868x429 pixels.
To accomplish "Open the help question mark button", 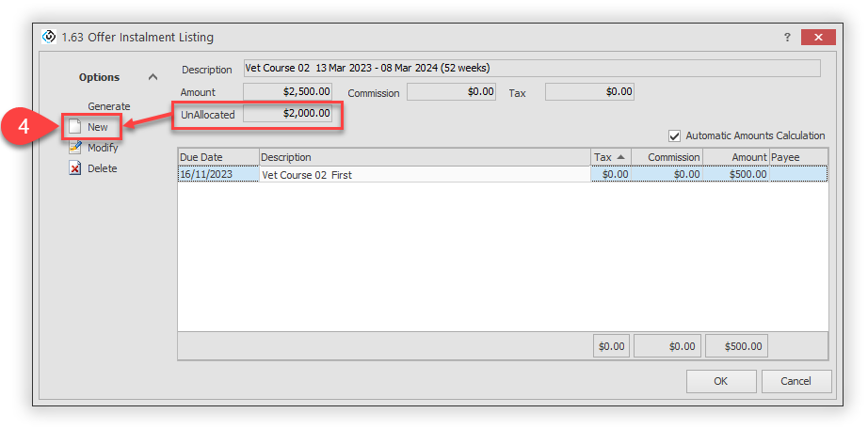I will pos(787,38).
